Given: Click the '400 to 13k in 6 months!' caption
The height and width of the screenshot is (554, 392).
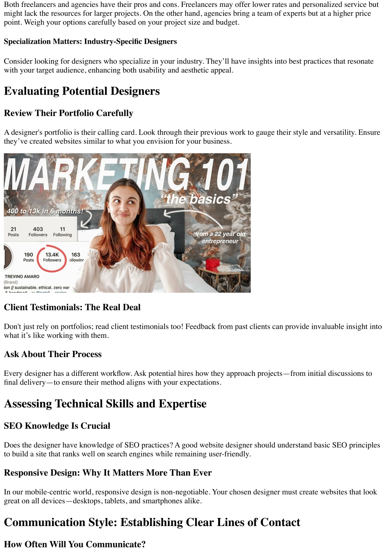Looking at the screenshot, I should [45, 211].
